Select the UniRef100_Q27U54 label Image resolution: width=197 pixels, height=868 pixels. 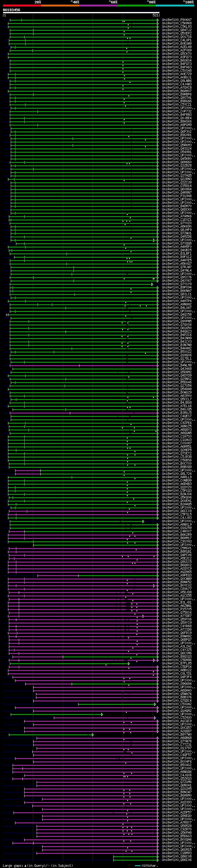[x=176, y=386]
